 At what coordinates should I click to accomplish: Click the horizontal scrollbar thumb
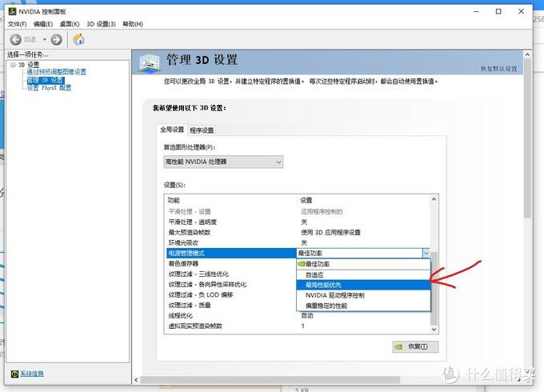pyautogui.click(x=270, y=380)
